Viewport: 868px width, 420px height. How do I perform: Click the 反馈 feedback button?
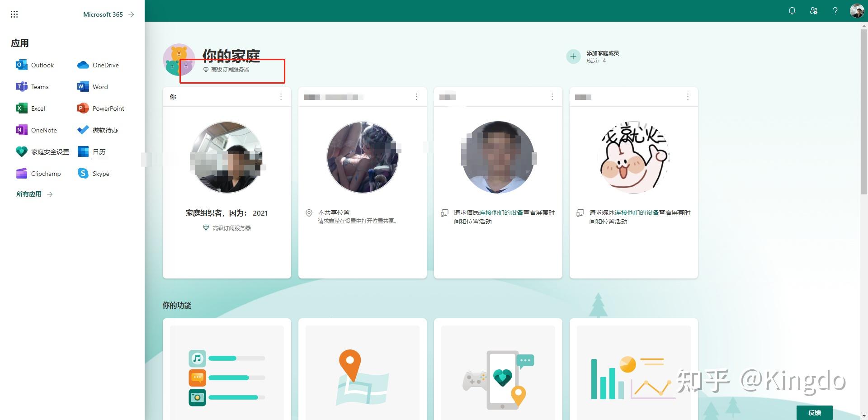click(x=815, y=413)
